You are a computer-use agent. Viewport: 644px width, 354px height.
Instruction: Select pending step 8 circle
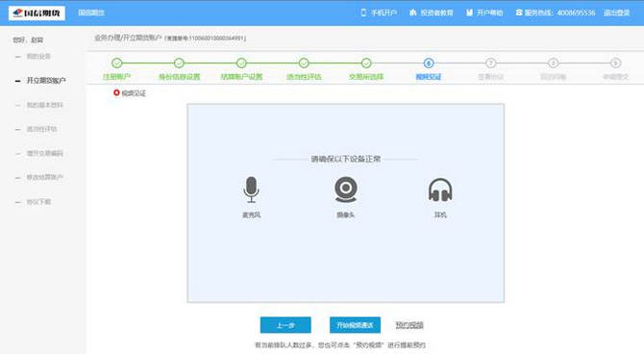click(x=554, y=63)
